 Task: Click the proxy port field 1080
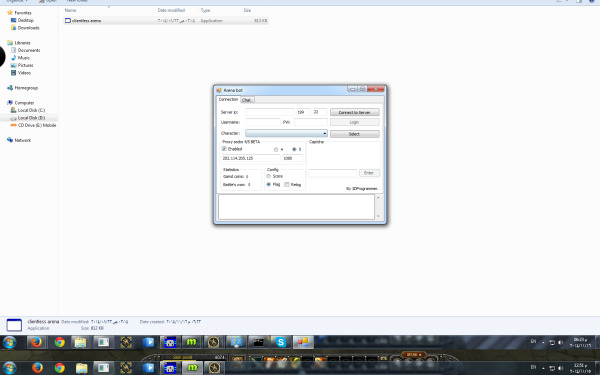[x=293, y=158]
